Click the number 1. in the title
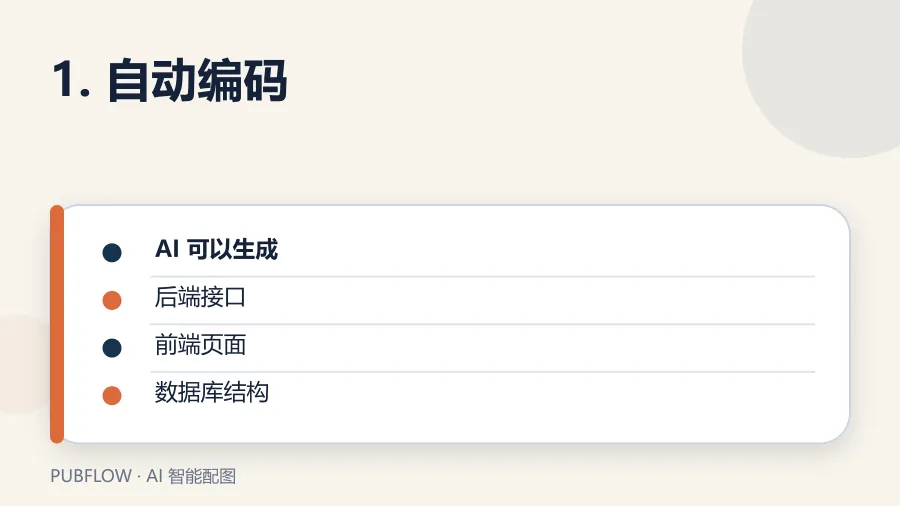 71,80
